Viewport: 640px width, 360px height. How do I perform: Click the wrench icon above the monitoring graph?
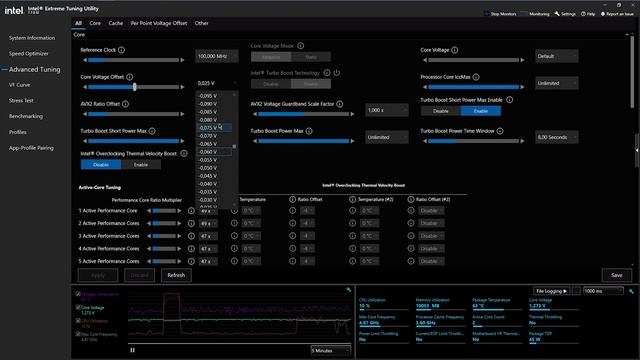click(349, 289)
